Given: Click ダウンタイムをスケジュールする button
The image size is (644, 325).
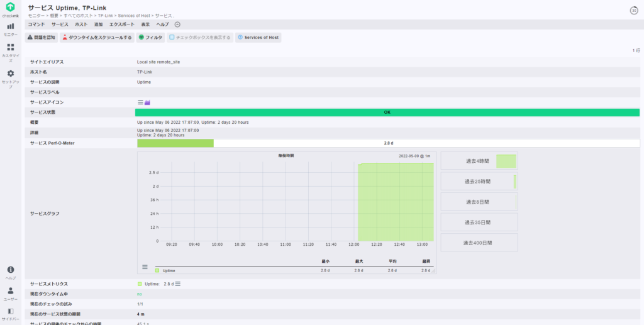Looking at the screenshot, I should click(x=97, y=37).
